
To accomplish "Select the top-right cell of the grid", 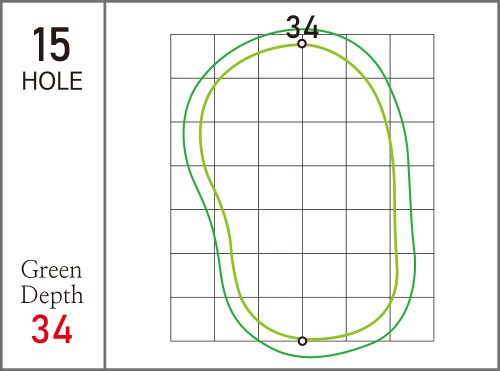I will click(412, 56).
